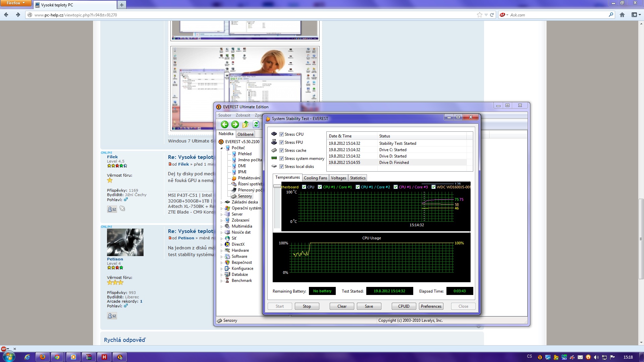Viewport: 644px width, 362px height.
Task: Click the up-level arrow icon in EVEREST toolbar
Action: [x=246, y=125]
